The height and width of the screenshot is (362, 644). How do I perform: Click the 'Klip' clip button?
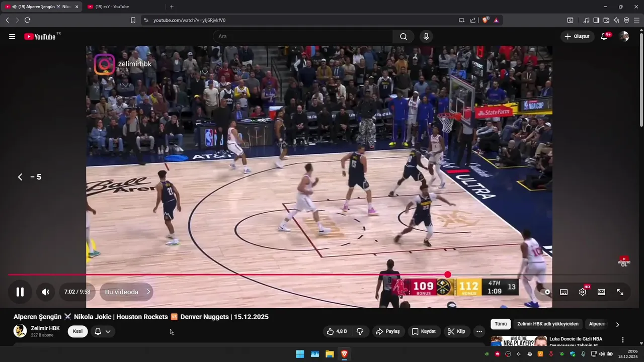click(x=457, y=331)
